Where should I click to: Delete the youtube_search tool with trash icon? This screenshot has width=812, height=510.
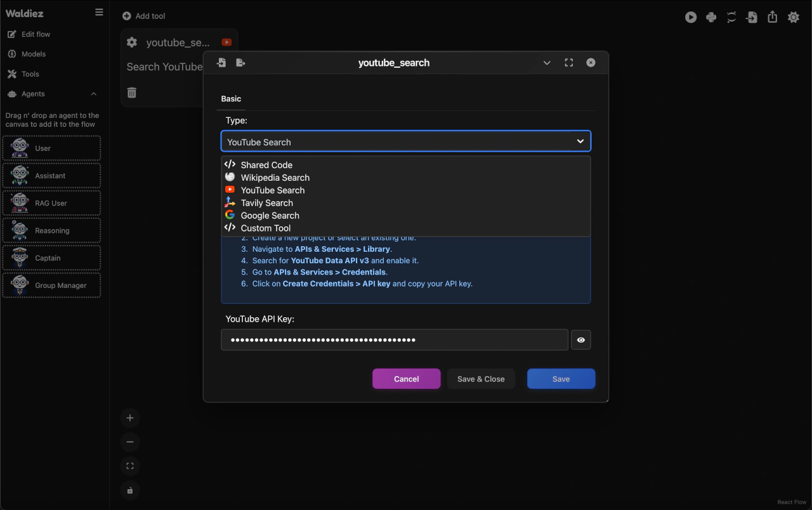point(132,93)
